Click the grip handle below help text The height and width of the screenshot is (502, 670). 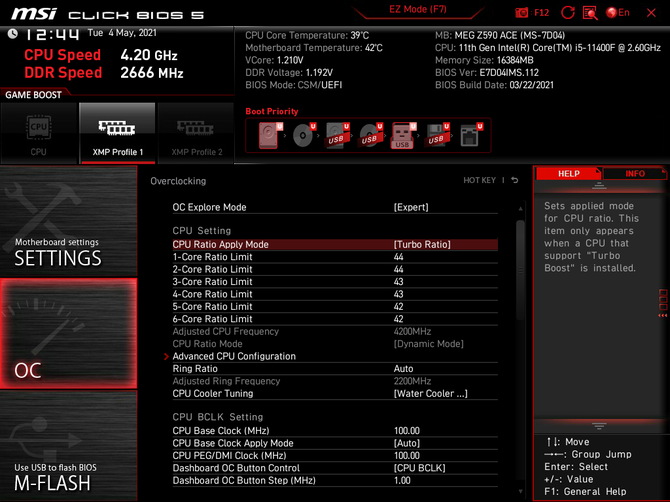tap(599, 426)
